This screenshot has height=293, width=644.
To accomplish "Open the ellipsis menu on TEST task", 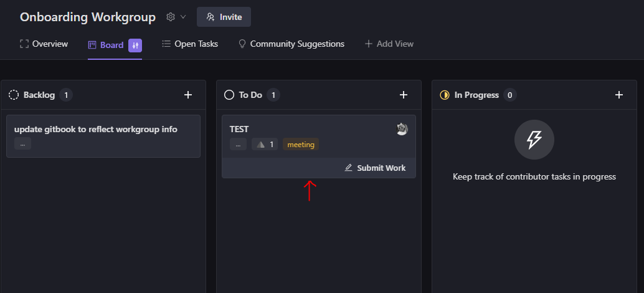I will tap(238, 144).
